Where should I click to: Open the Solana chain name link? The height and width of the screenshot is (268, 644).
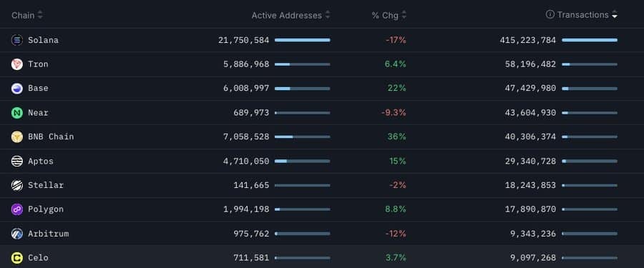point(43,40)
